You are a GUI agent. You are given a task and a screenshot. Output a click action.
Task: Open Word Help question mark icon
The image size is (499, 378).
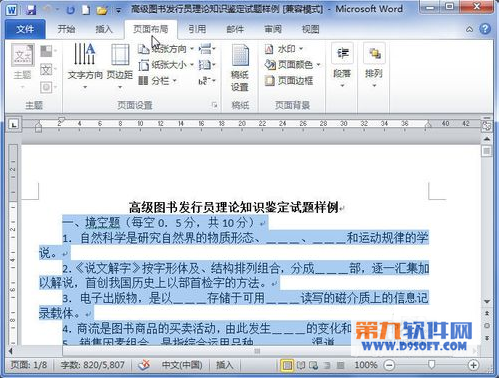[485, 29]
